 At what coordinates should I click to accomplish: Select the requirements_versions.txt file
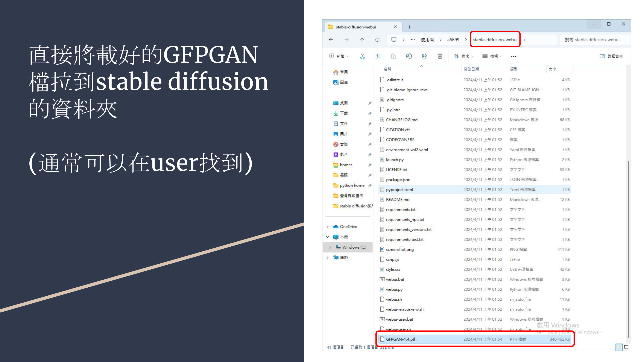474,229
